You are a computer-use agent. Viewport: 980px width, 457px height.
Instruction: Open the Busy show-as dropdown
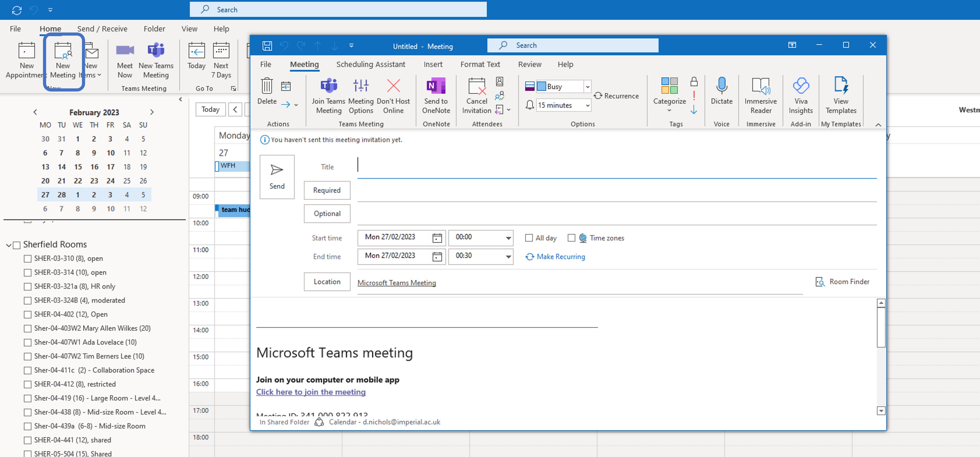coord(587,87)
